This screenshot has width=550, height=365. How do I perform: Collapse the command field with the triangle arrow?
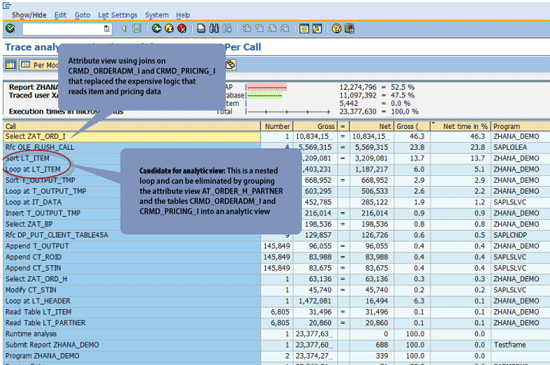(124, 28)
